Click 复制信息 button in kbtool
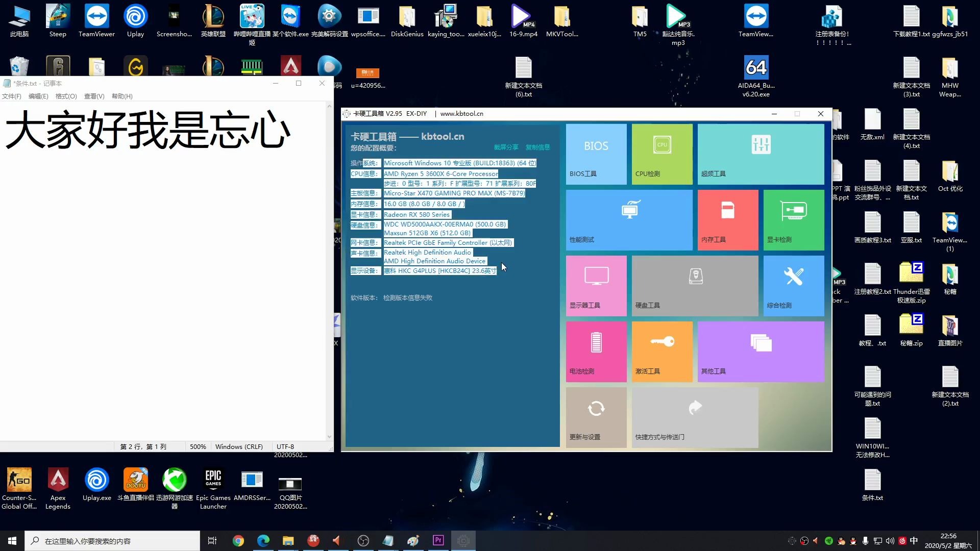This screenshot has width=980, height=551. (x=538, y=147)
